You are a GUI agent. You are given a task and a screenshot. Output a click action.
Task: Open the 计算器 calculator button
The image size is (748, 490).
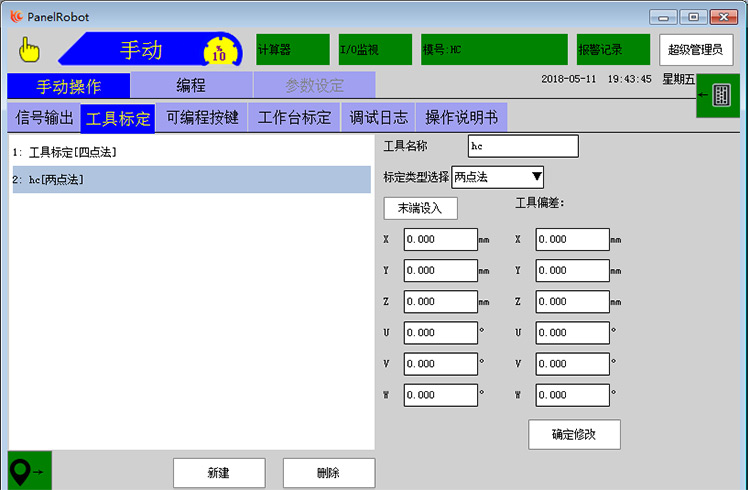292,49
